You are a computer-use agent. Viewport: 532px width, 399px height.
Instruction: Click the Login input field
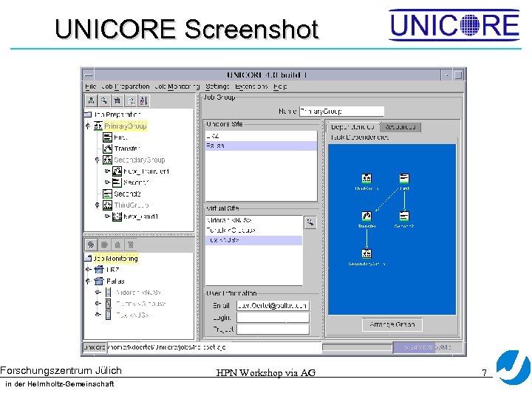coord(273,318)
